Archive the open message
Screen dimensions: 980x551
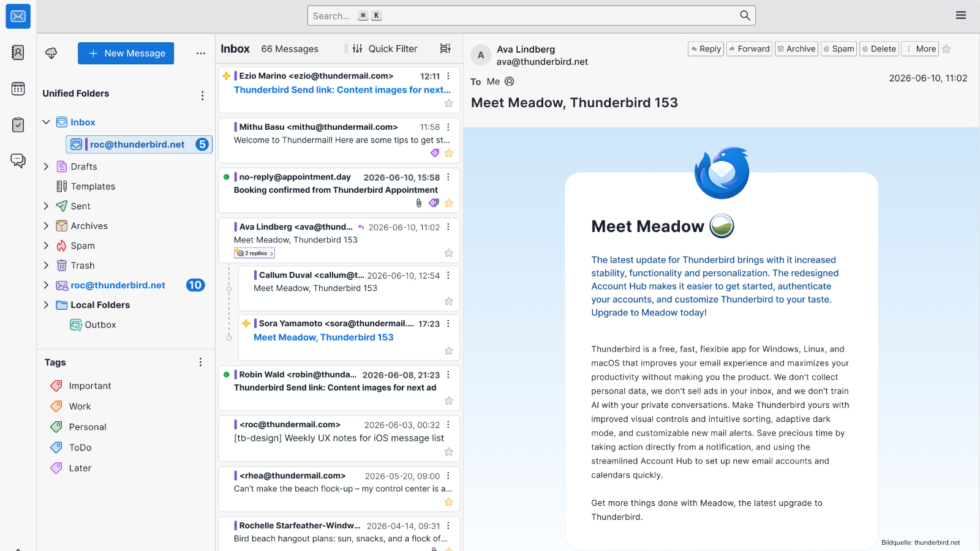[797, 49]
